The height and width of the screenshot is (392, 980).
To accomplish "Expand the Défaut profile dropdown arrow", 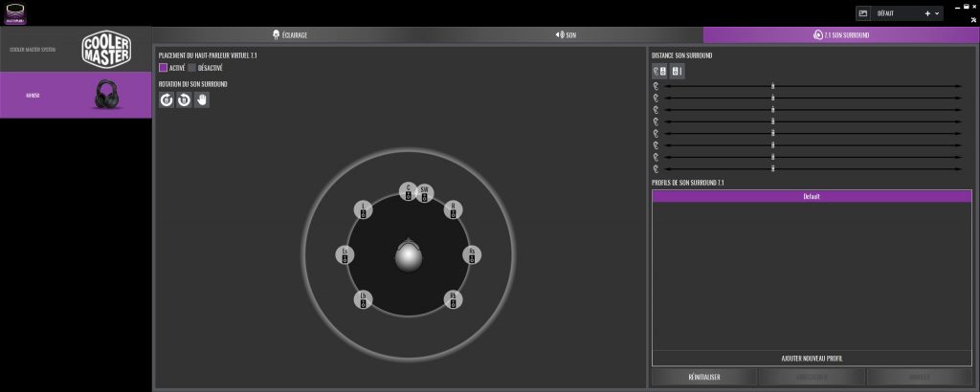I will click(x=937, y=13).
